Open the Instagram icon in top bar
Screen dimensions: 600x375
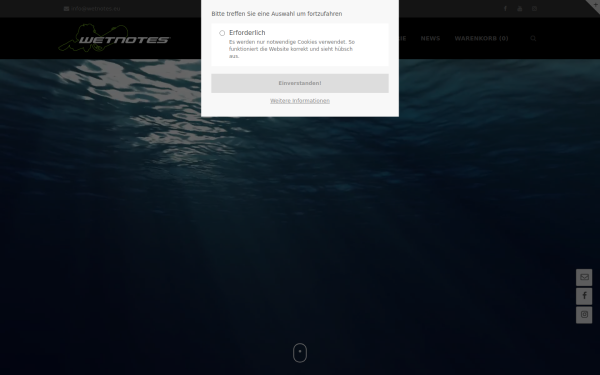(x=534, y=8)
